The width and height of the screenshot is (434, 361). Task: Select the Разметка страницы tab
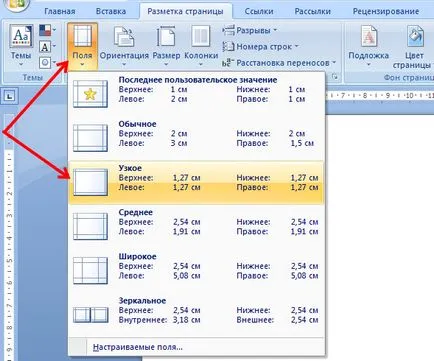[x=185, y=11]
